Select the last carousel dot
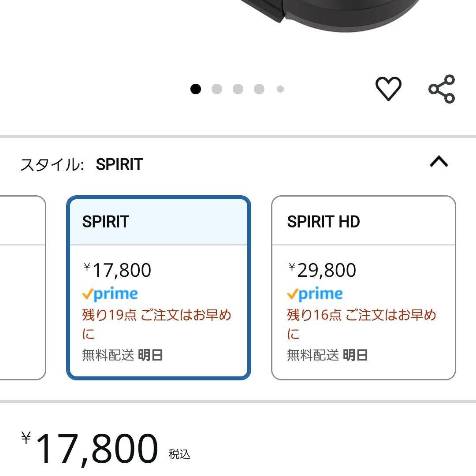Image resolution: width=476 pixels, height=476 pixels. [x=279, y=89]
